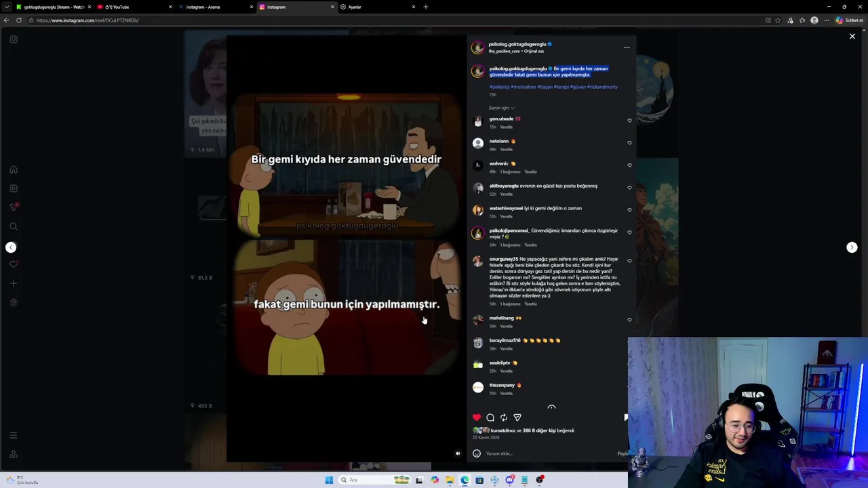Like akifsoyaroglu's comment
The height and width of the screenshot is (488, 868).
(x=629, y=188)
